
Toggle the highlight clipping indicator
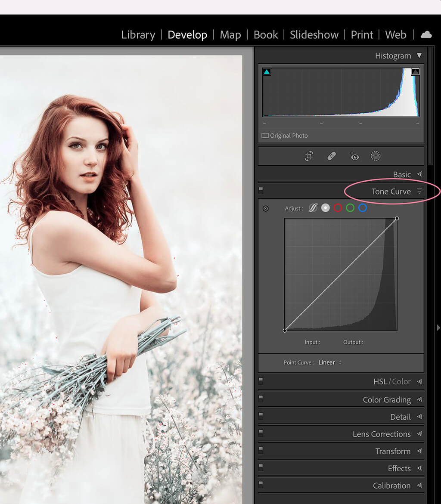[415, 71]
